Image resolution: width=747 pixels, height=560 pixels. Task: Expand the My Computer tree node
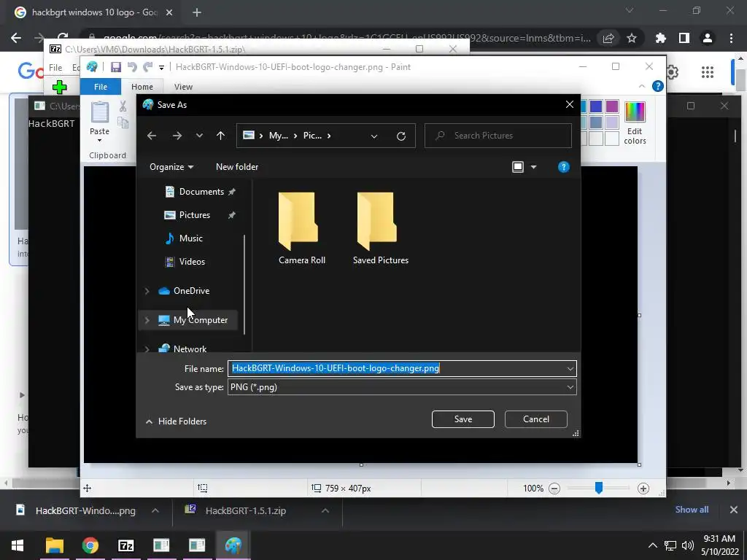point(147,320)
